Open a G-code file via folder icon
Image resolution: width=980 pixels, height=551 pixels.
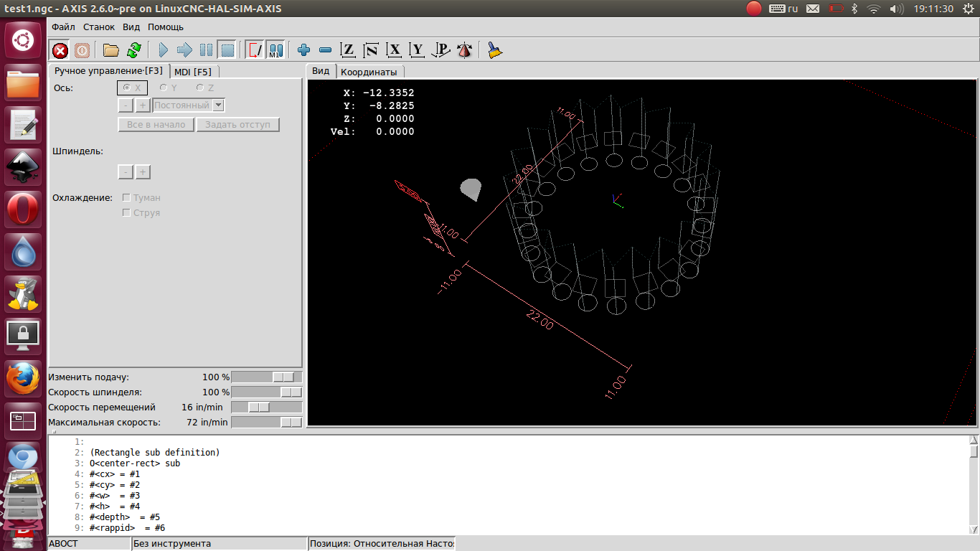pos(110,50)
